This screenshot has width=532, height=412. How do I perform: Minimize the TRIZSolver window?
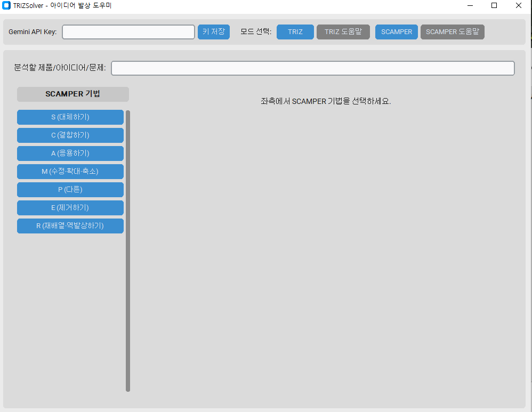click(470, 5)
